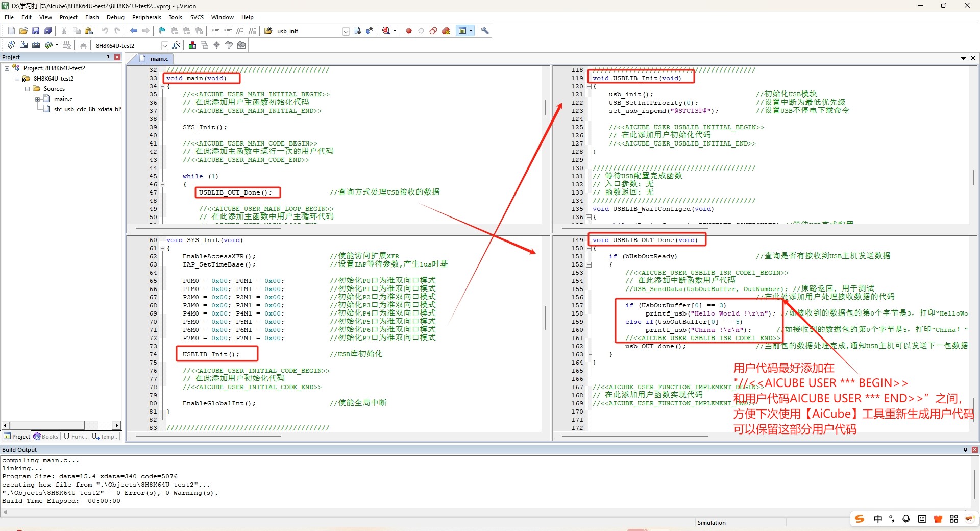980x531 pixels.
Task: Open the 8H8K64U-test2 target dropdown
Action: coord(164,45)
